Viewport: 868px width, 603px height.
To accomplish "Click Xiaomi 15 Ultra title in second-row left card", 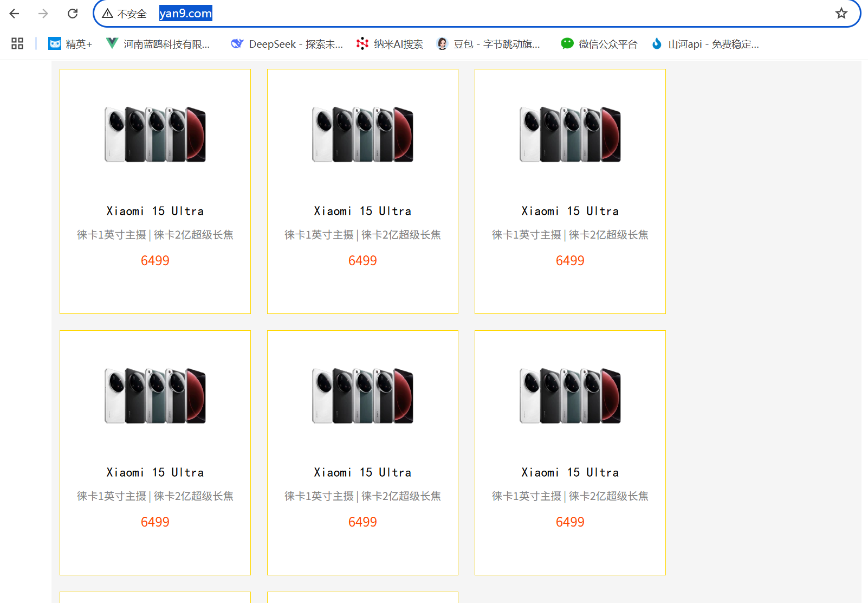I will point(155,472).
